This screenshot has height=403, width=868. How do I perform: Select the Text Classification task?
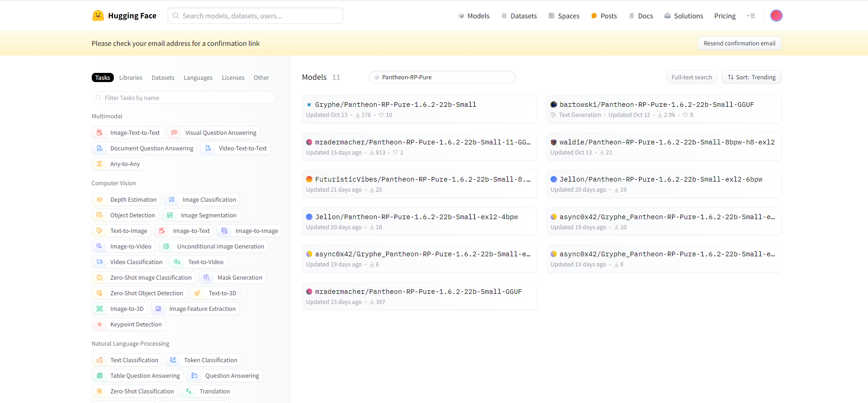tap(127, 360)
